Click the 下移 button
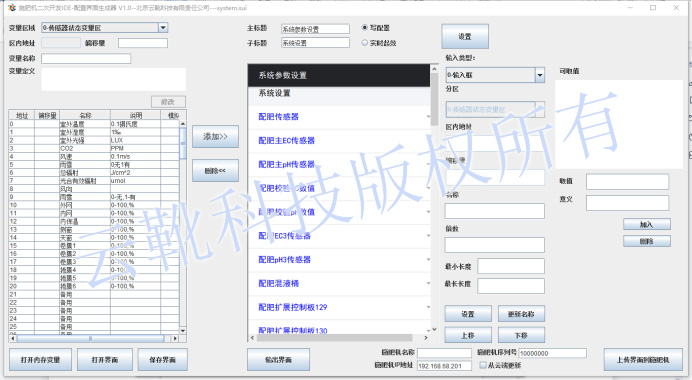The height and width of the screenshot is (380, 692). pyautogui.click(x=521, y=335)
